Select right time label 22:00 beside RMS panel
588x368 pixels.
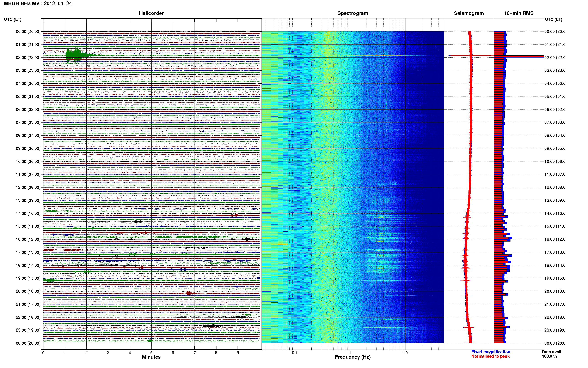pos(554,317)
